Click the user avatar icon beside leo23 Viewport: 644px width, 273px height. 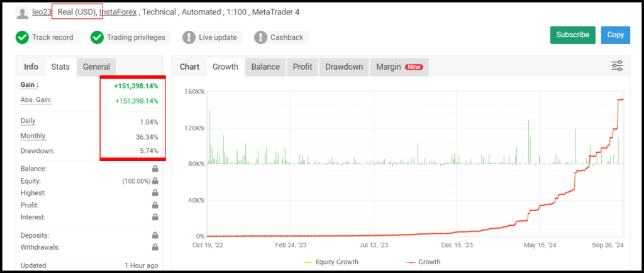[22, 13]
